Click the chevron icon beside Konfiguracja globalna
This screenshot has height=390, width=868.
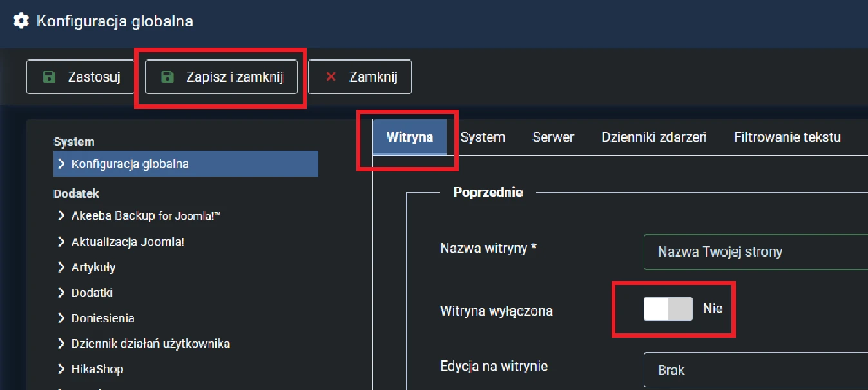tap(61, 164)
